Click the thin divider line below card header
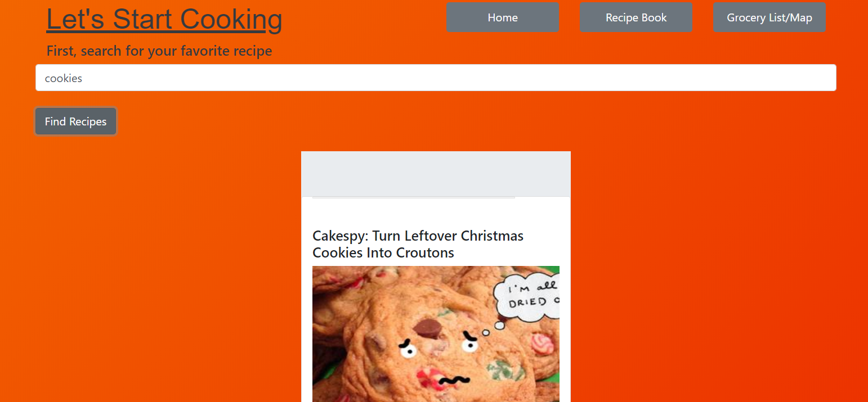 point(414,197)
